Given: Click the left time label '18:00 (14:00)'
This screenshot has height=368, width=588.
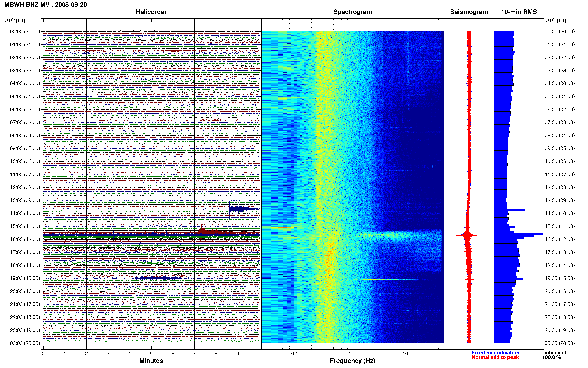Looking at the screenshot, I should pos(25,265).
